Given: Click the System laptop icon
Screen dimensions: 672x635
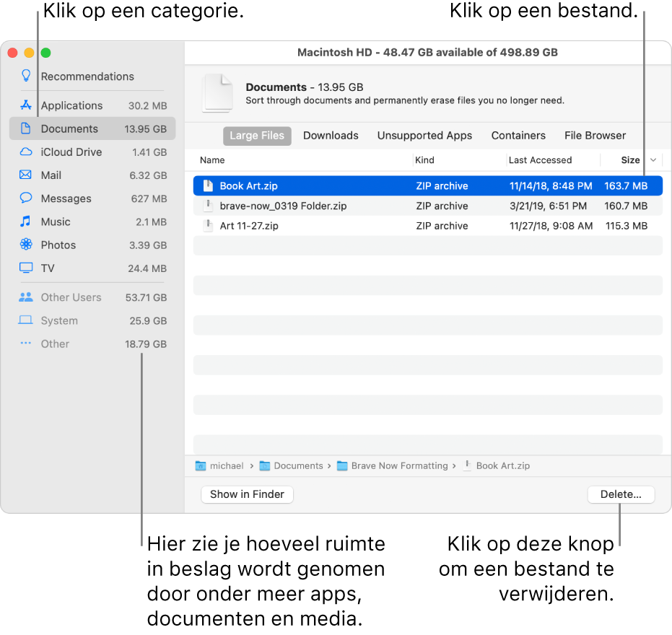Looking at the screenshot, I should tap(26, 320).
